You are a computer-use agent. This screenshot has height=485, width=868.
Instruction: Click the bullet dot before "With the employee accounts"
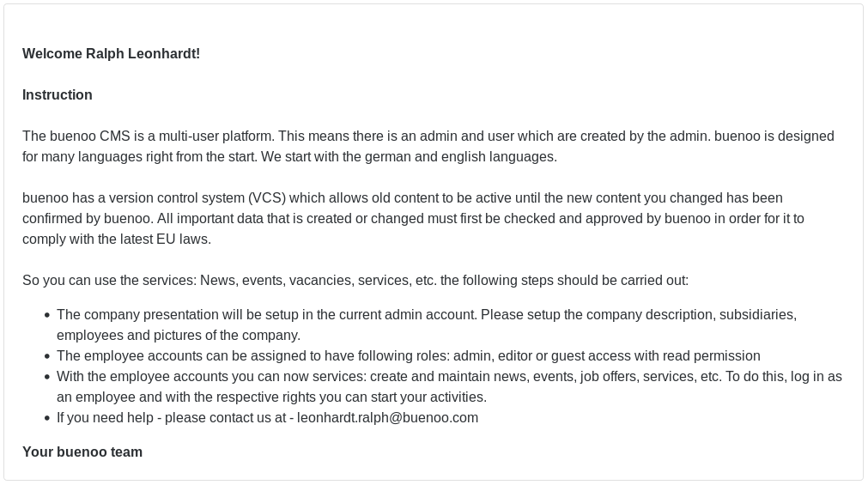46,377
